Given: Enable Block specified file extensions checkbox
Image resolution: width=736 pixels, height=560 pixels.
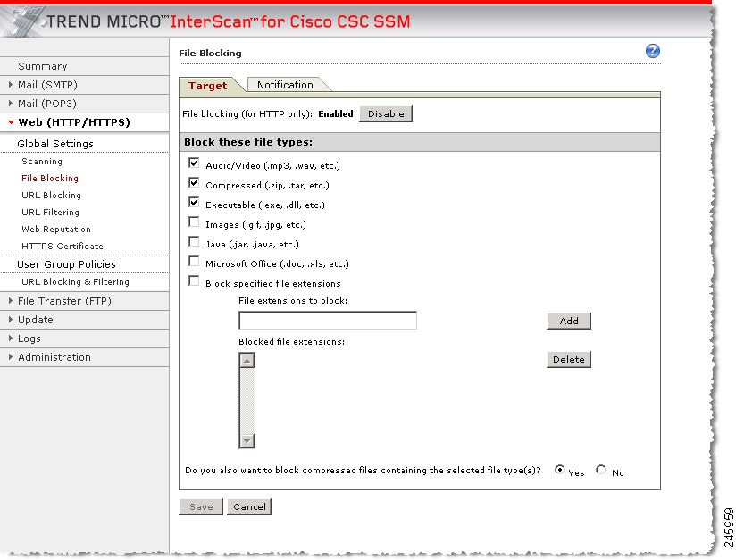Looking at the screenshot, I should coord(194,280).
